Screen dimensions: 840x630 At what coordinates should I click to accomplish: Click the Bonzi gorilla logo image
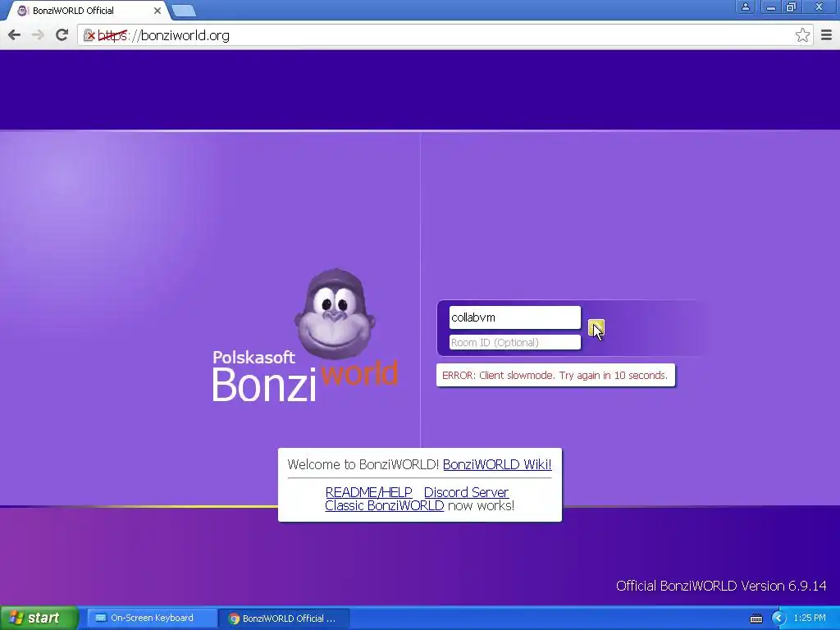[335, 314]
